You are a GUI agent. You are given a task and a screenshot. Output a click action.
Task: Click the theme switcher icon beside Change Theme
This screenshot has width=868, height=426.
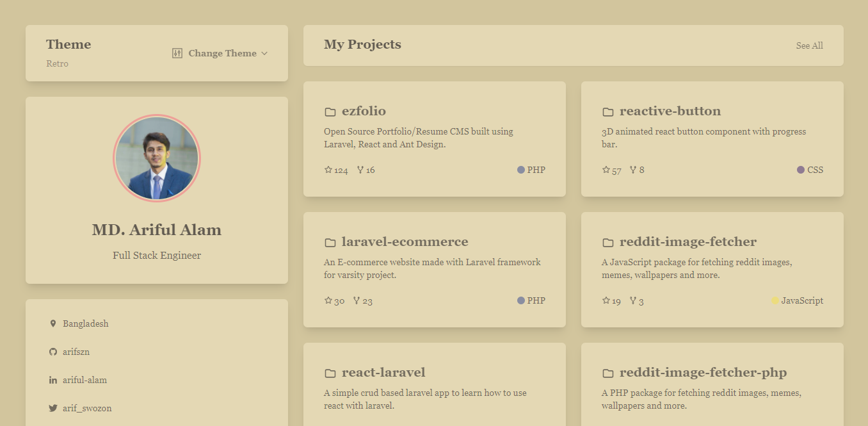pos(176,53)
